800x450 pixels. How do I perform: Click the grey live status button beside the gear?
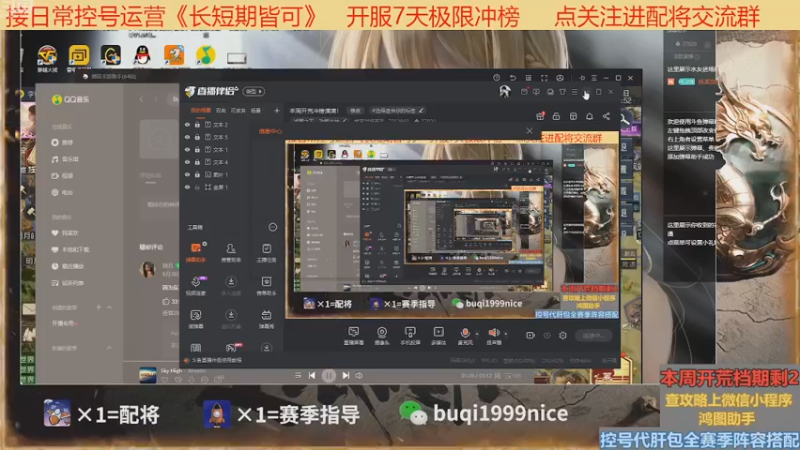point(593,335)
